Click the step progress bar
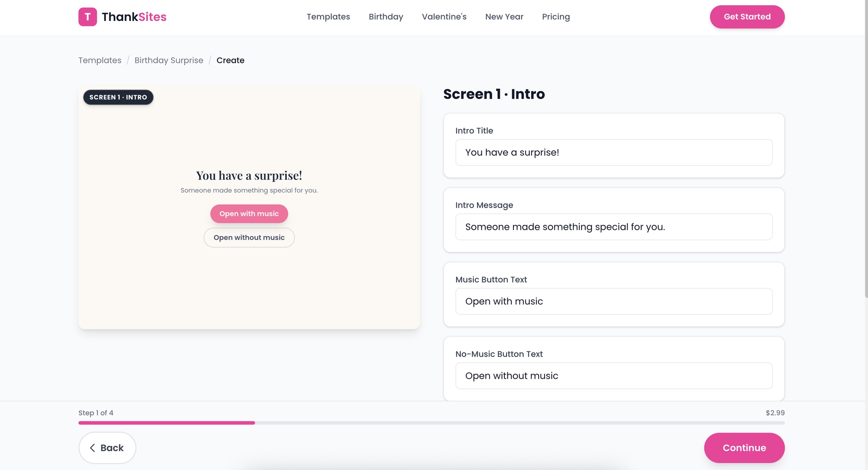868x470 pixels. 431,423
